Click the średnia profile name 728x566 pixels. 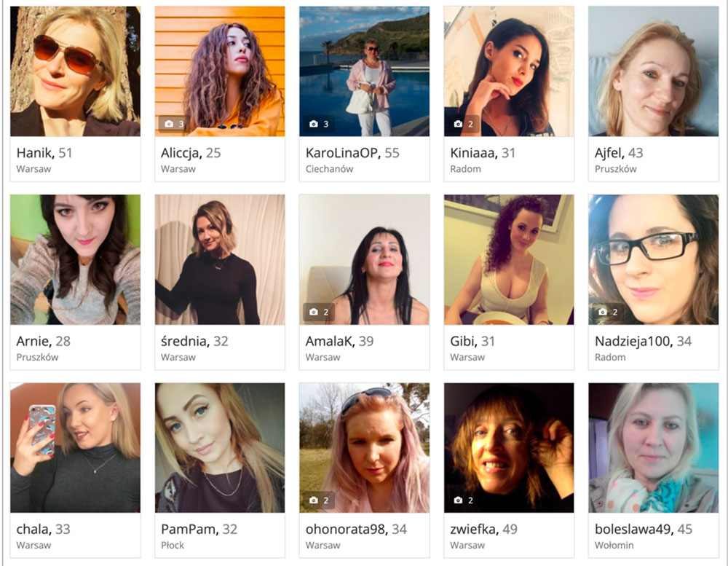[184, 341]
